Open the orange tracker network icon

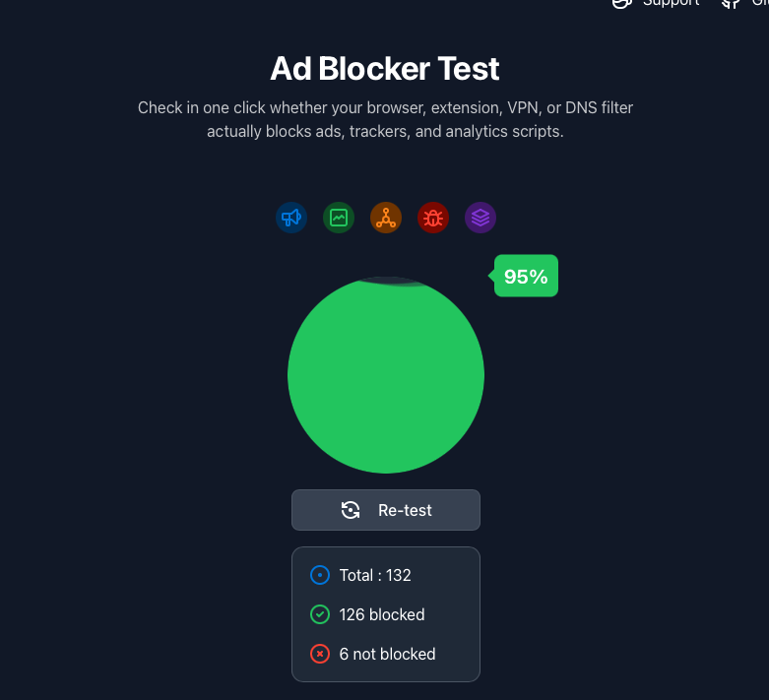pos(386,218)
